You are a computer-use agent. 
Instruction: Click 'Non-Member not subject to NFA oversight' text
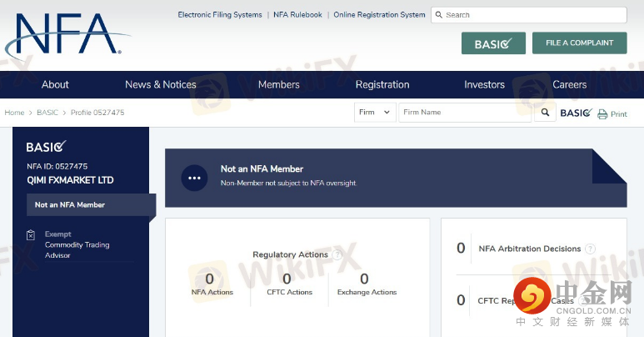288,183
